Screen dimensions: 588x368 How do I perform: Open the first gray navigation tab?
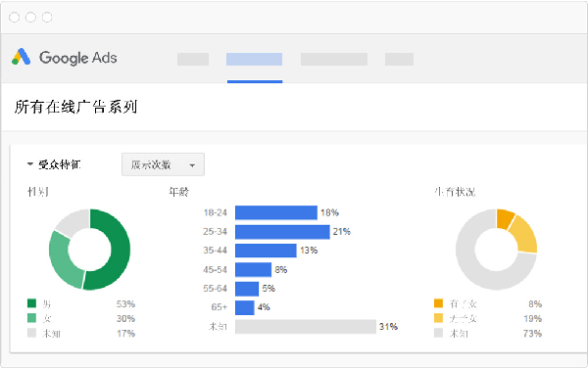click(x=193, y=59)
